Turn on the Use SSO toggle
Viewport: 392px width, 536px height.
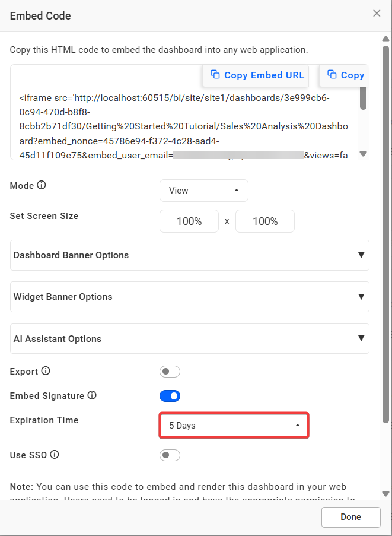tap(170, 455)
